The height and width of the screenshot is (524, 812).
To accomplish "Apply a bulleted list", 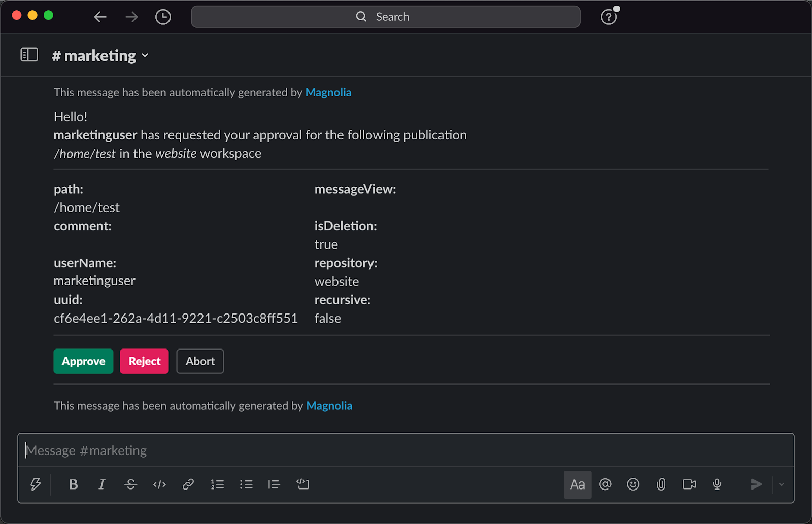I will click(x=246, y=484).
